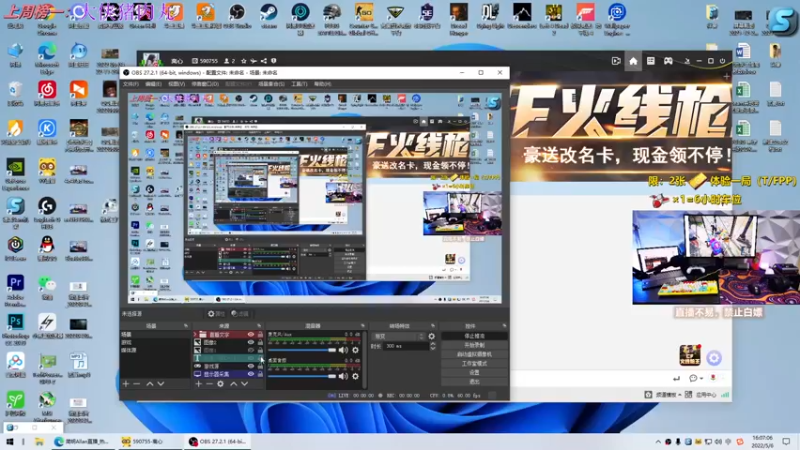800x450 pixels.
Task: Click the info icon in streaming client header
Action: (273, 61)
